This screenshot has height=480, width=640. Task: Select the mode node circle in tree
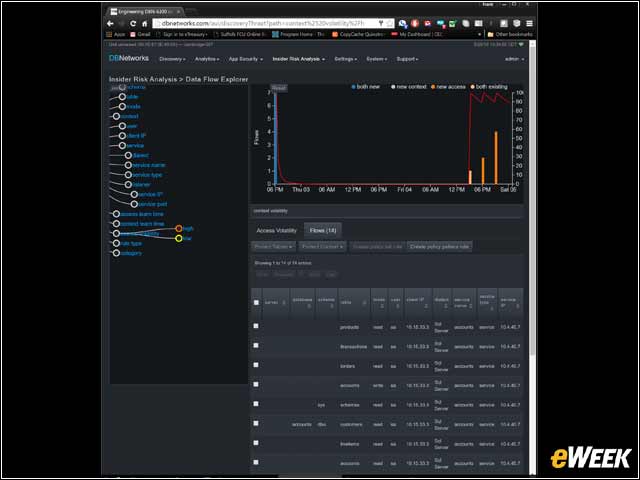(x=122, y=107)
